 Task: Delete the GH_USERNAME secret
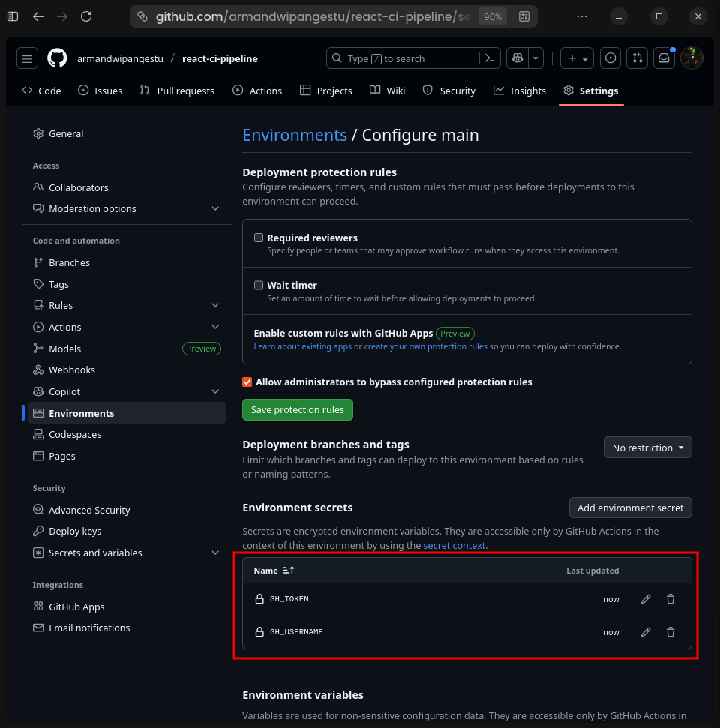pos(670,632)
